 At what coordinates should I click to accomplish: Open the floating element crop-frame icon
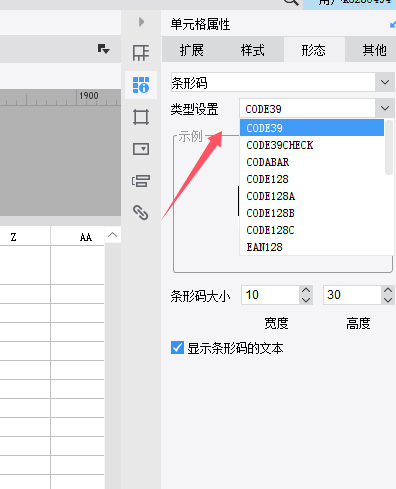(141, 117)
